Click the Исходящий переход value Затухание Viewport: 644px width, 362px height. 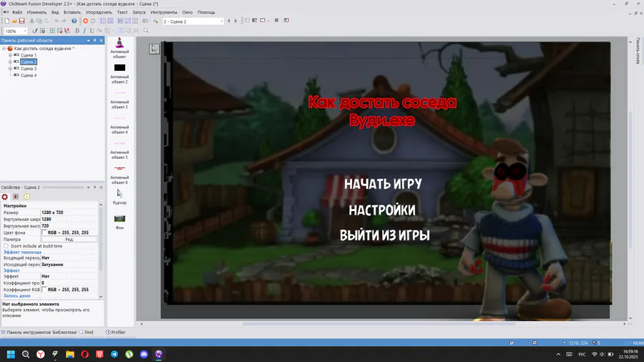point(52,265)
